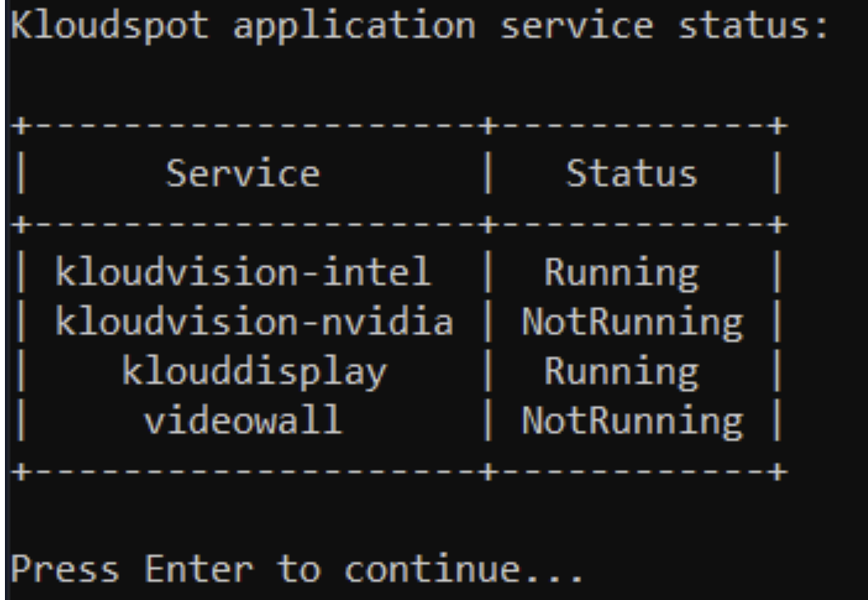This screenshot has width=868, height=600.
Task: Click the Running status of klouddisplay
Action: point(621,372)
